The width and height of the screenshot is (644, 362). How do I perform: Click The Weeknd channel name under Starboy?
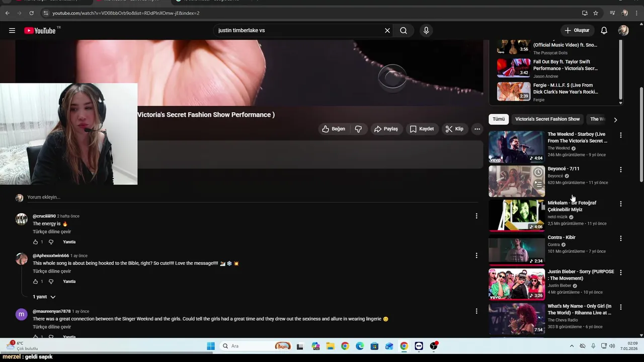coord(558,148)
